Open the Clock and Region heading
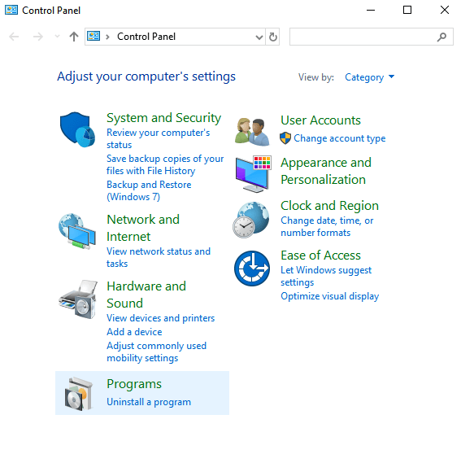 329,206
